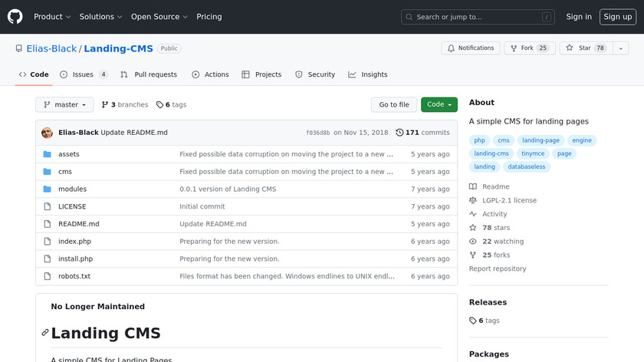Open the green Code dropdown
The height and width of the screenshot is (362, 644).
[439, 105]
